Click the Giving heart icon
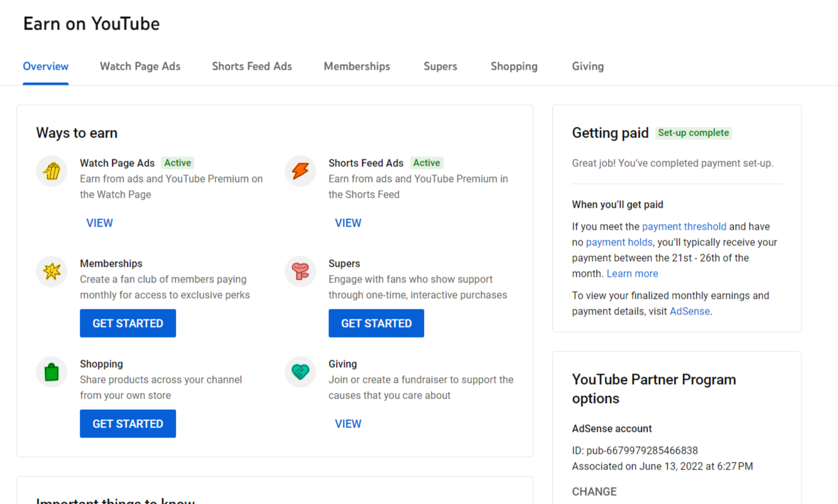The width and height of the screenshot is (838, 504). 300,372
